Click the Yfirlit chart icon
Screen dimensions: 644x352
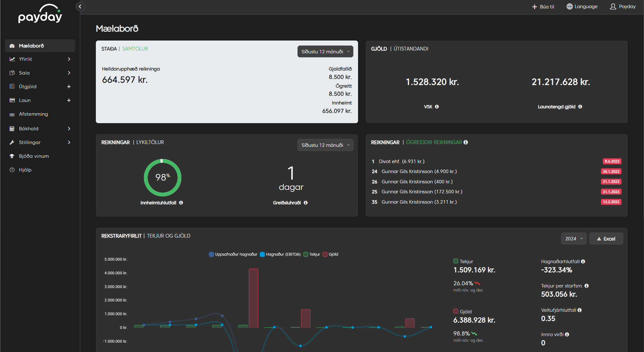(12, 59)
